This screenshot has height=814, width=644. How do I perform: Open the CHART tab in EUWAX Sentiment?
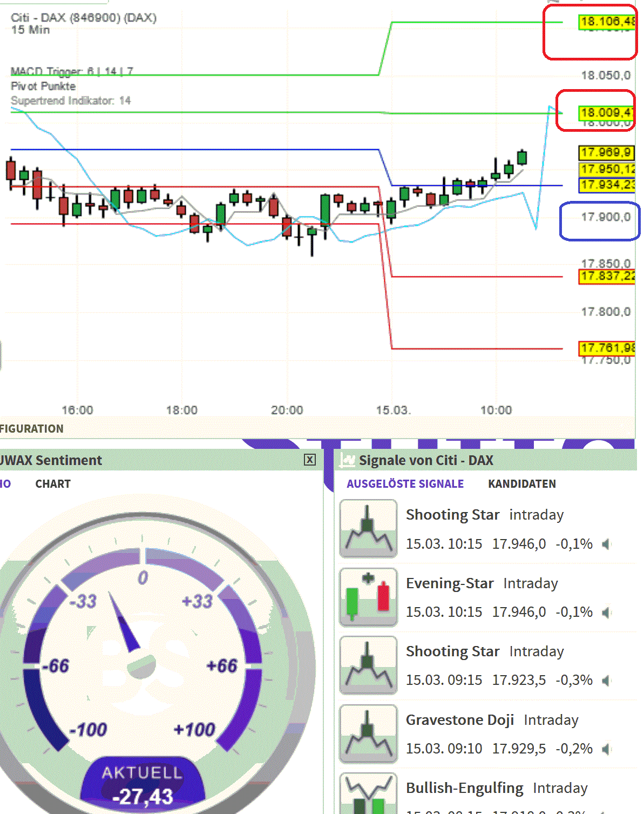[x=52, y=483]
